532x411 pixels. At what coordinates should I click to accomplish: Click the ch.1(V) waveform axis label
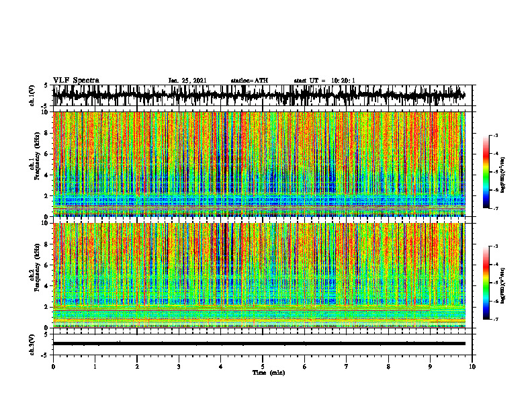click(x=32, y=95)
